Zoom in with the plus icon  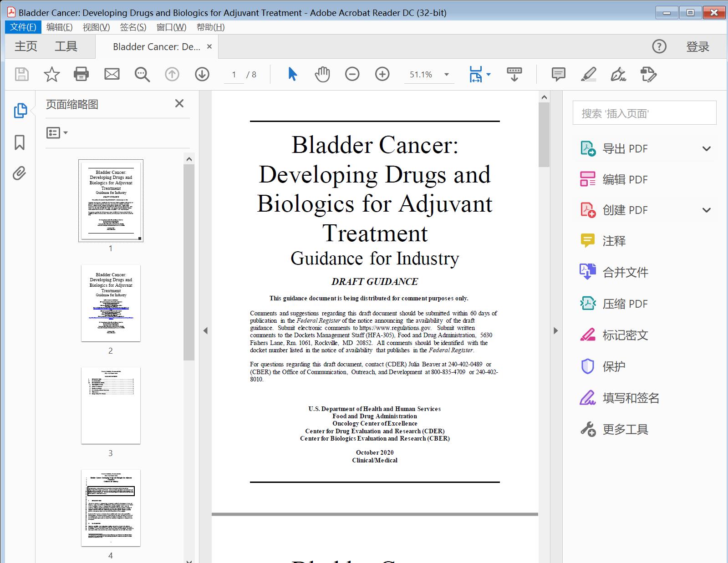pyautogui.click(x=382, y=74)
